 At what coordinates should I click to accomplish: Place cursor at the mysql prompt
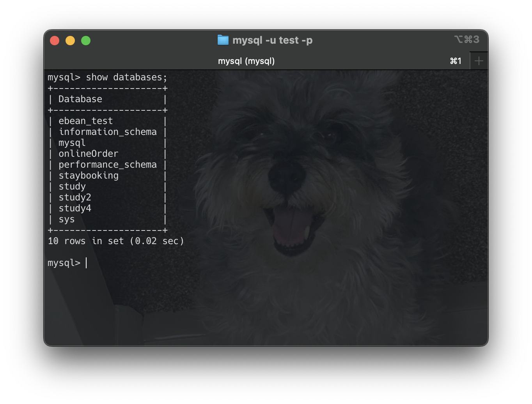click(85, 262)
